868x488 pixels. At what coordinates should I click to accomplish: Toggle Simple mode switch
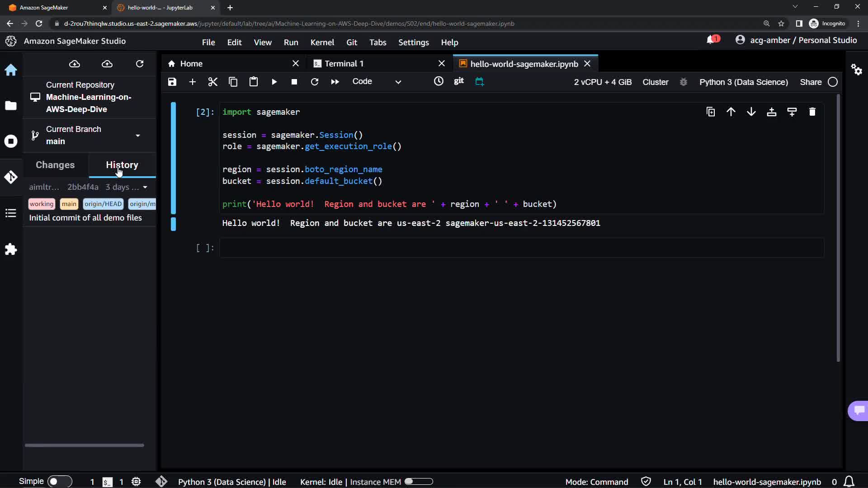coord(59,481)
